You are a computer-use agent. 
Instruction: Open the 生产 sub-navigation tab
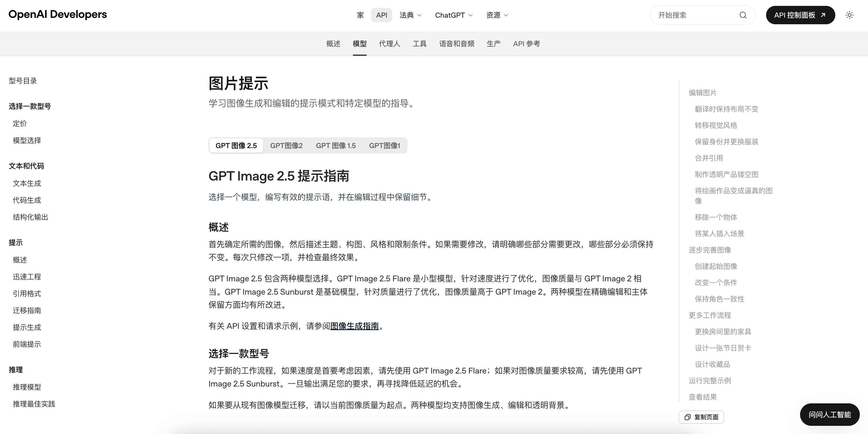(x=493, y=44)
